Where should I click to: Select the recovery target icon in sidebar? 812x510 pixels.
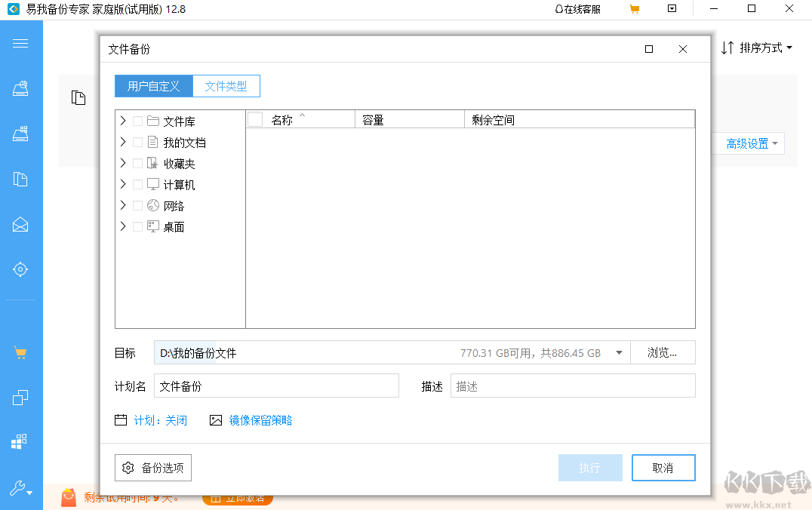point(20,269)
